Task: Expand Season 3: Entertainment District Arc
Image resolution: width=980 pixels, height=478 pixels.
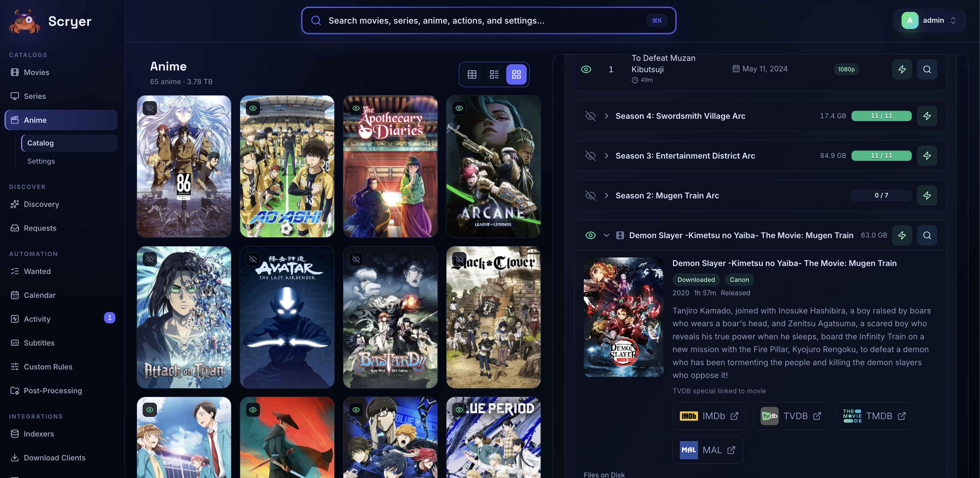Action: tap(607, 156)
